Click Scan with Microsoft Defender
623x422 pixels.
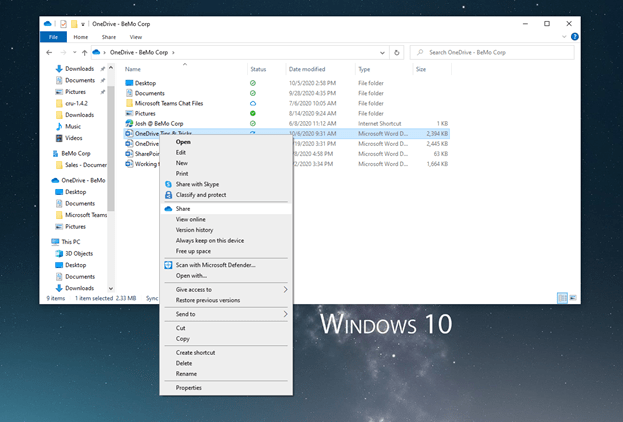click(226, 265)
